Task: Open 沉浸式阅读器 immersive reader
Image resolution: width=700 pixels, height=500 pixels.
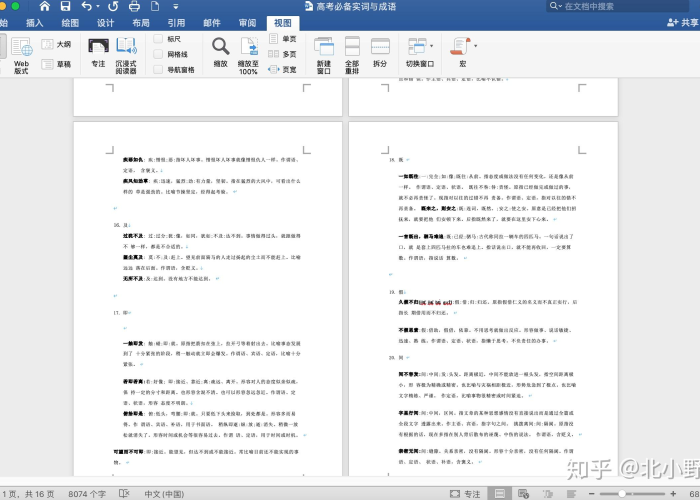Action: click(x=126, y=55)
